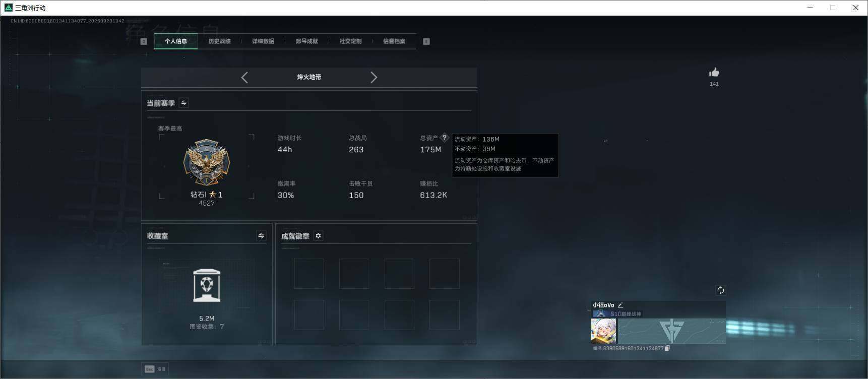The height and width of the screenshot is (379, 868).
Task: Switch to the 历史战绩 tab
Action: [x=220, y=41]
